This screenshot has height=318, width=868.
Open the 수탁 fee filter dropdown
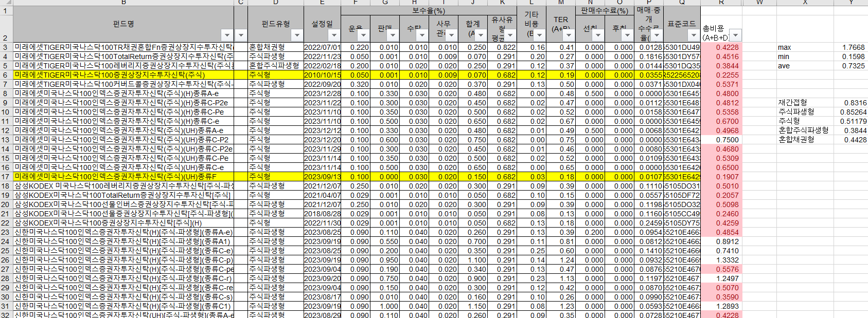[422, 35]
